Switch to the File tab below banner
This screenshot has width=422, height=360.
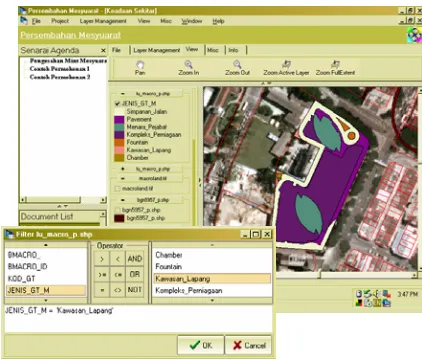(x=116, y=50)
